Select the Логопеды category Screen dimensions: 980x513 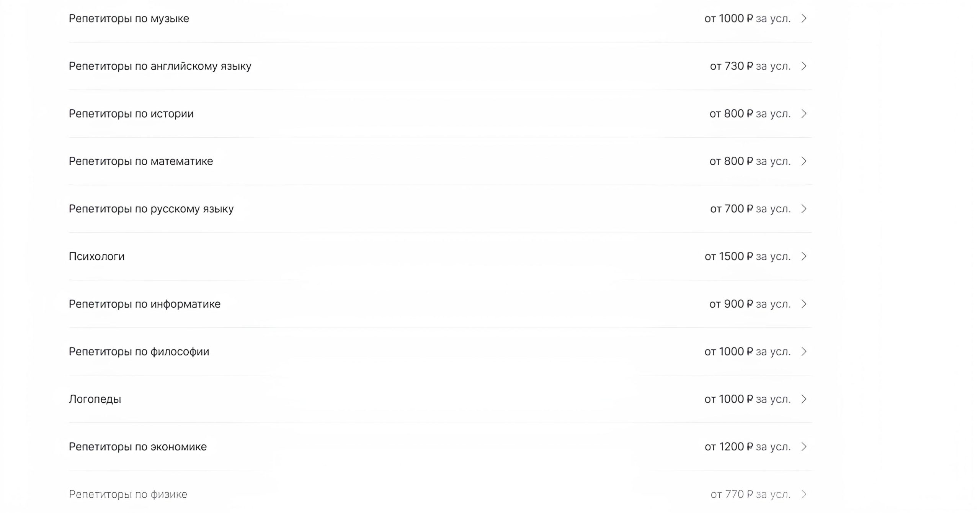click(x=95, y=399)
